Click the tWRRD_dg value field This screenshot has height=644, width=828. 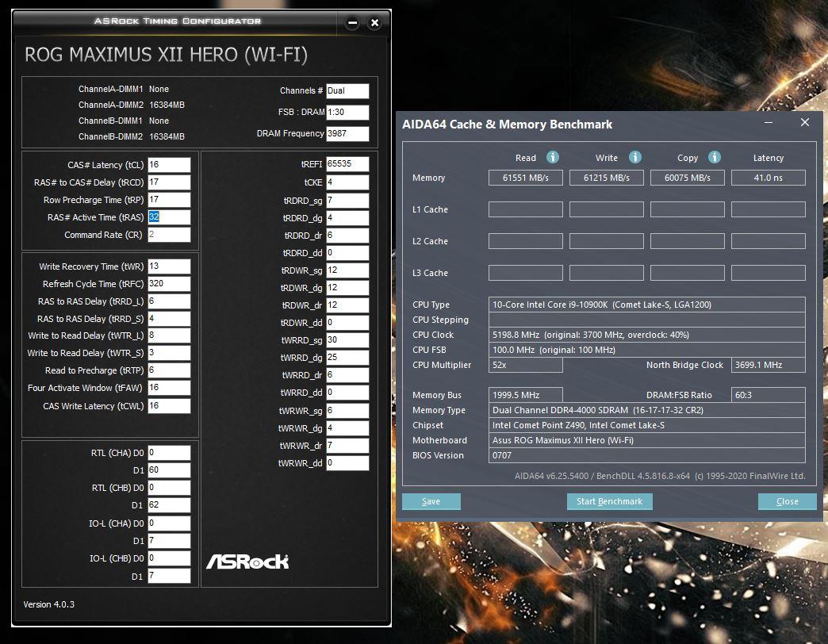pyautogui.click(x=347, y=358)
